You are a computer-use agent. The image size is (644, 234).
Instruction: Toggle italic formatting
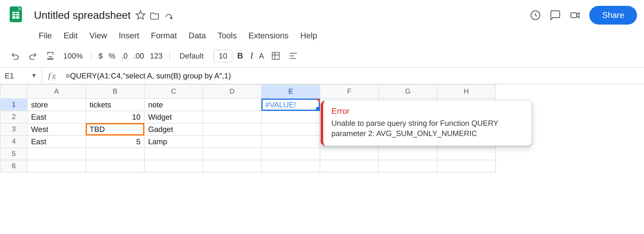(x=251, y=56)
